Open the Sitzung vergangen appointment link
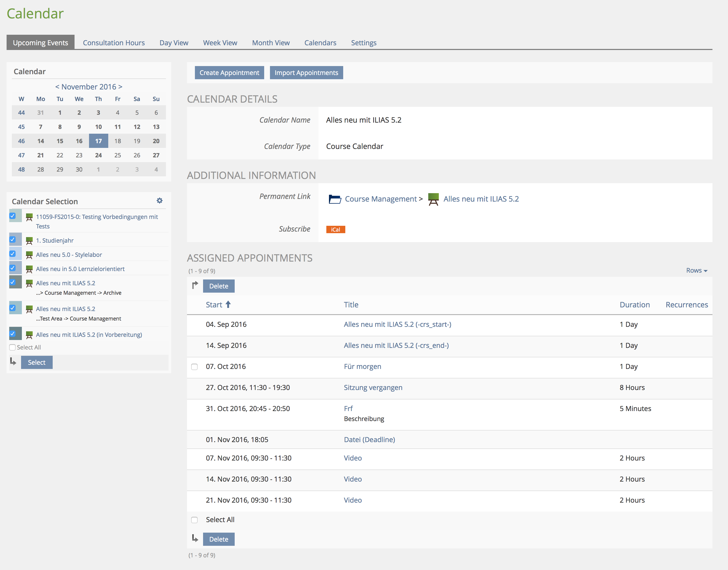The height and width of the screenshot is (570, 728). coord(373,387)
